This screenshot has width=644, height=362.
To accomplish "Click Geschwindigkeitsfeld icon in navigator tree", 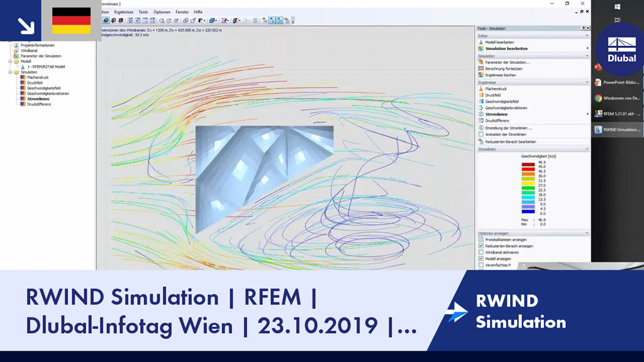I will (x=23, y=88).
